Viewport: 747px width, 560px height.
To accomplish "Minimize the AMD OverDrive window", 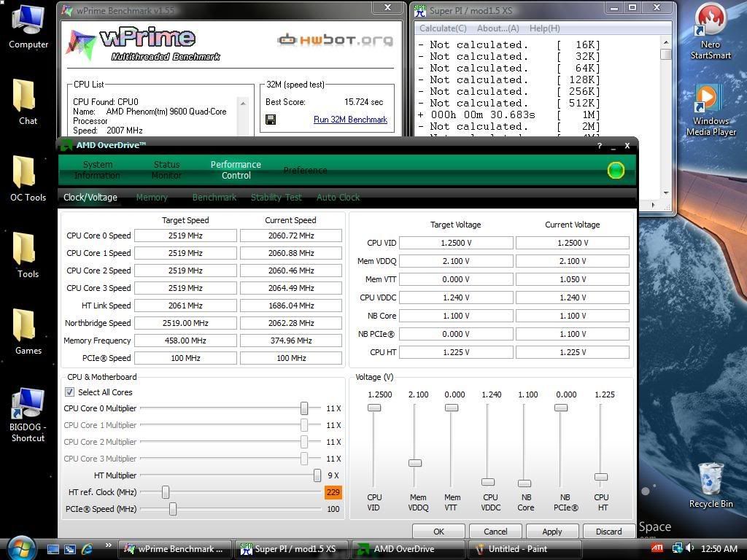I will (614, 146).
